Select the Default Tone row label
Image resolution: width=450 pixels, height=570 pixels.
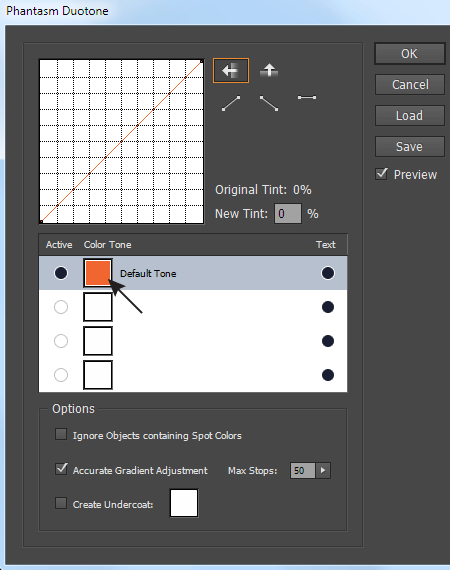coord(148,273)
